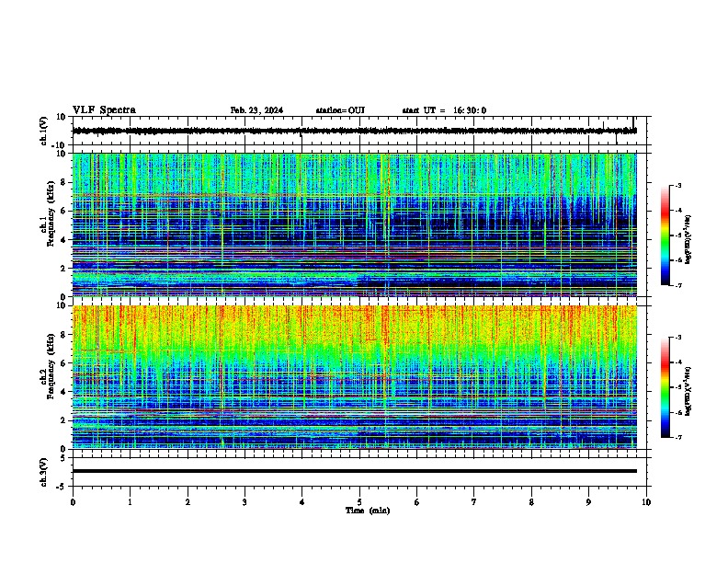This screenshot has height=563, width=728.
Task: Click the 'ch.3(V)' axis label
Action: pos(44,472)
